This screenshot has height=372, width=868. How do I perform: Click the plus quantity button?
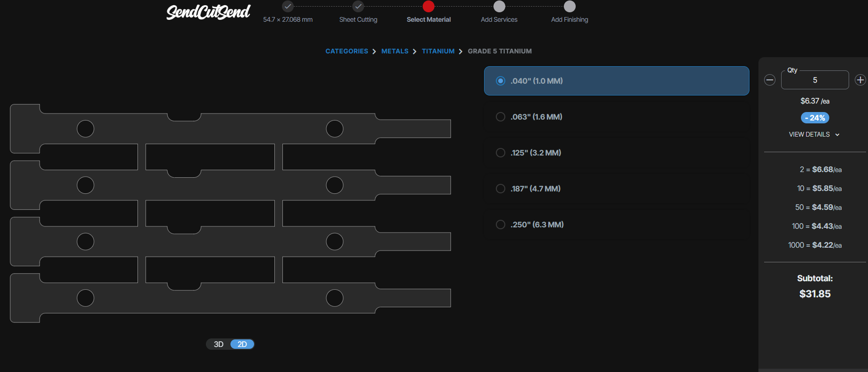coord(860,80)
